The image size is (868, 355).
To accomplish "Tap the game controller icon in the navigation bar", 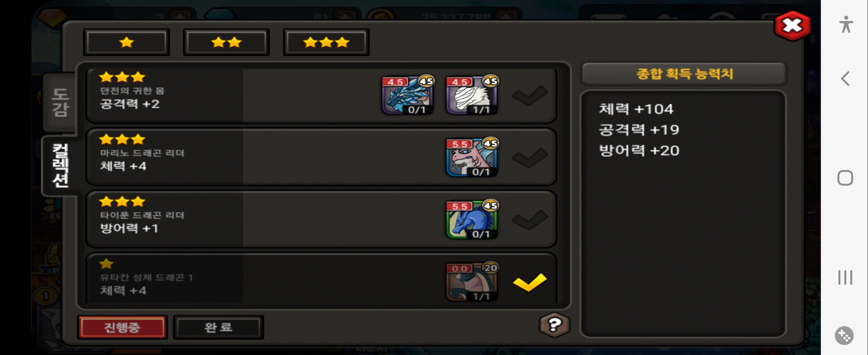I will click(844, 336).
